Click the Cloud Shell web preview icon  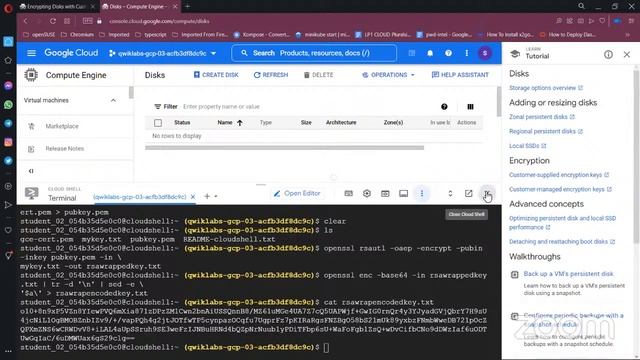(x=385, y=193)
